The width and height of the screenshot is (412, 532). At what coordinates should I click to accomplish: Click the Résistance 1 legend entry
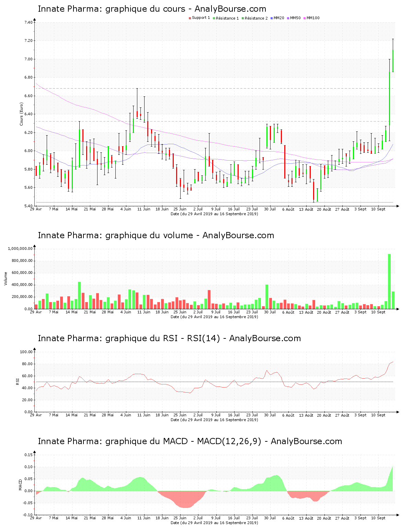coord(226,18)
